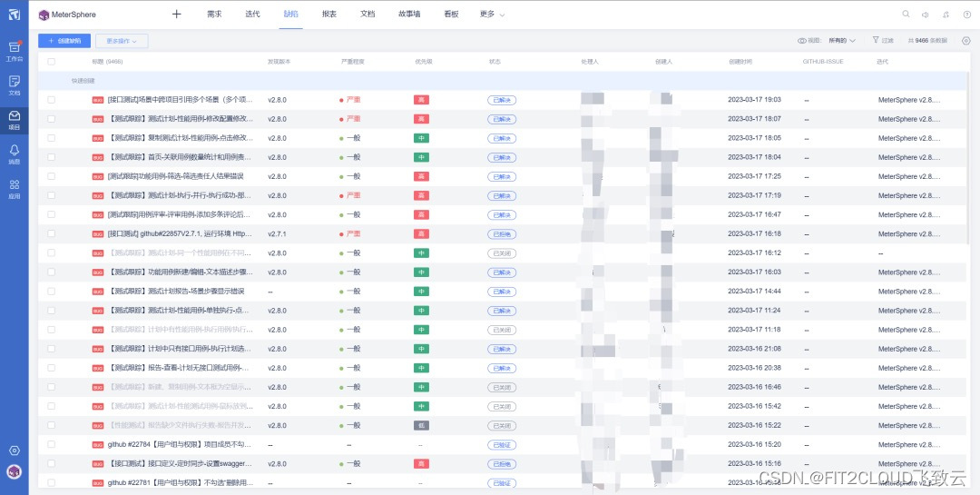
Task: Open 已解决 status dropdown on 19:03 row
Action: pos(502,100)
